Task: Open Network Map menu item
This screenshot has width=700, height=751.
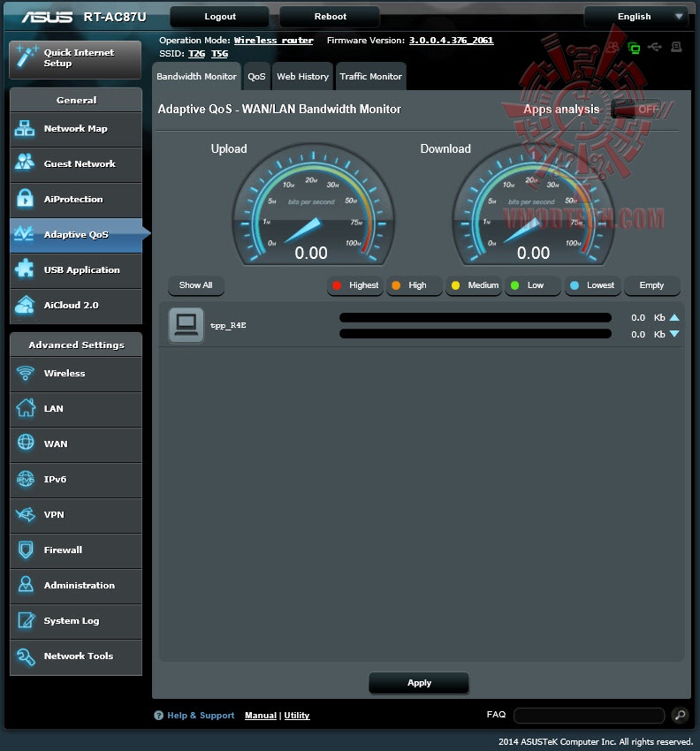Action: (76, 128)
